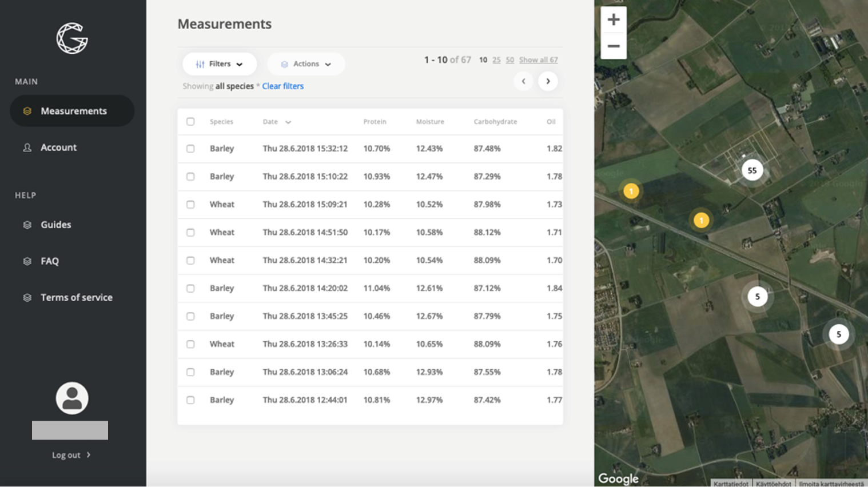Open the Guides help page
Viewport: 868px width, 487px height.
click(x=55, y=225)
